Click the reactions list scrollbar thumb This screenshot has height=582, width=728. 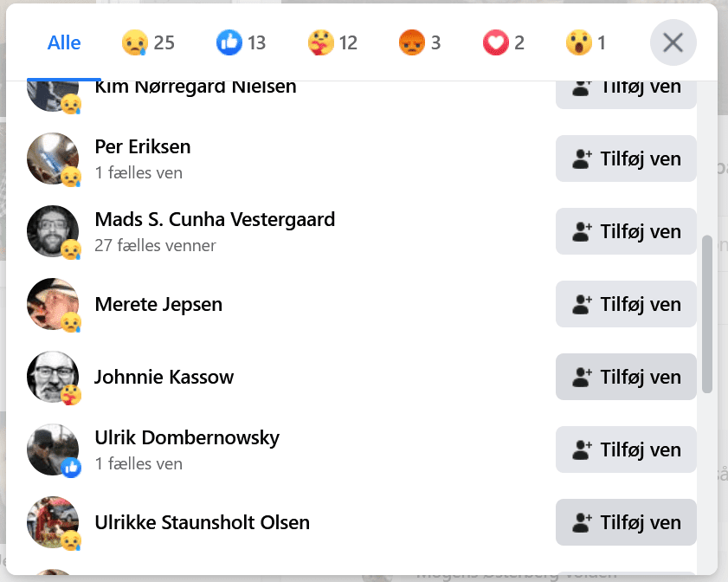click(x=706, y=314)
